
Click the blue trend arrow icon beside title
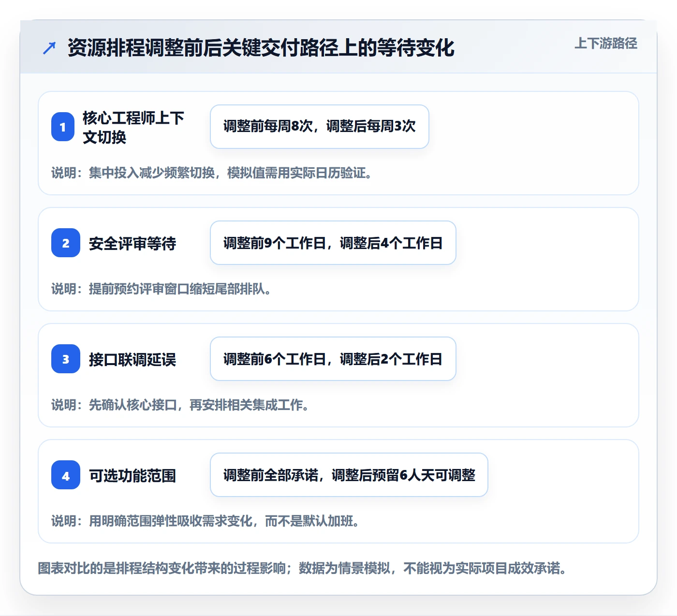tap(49, 48)
